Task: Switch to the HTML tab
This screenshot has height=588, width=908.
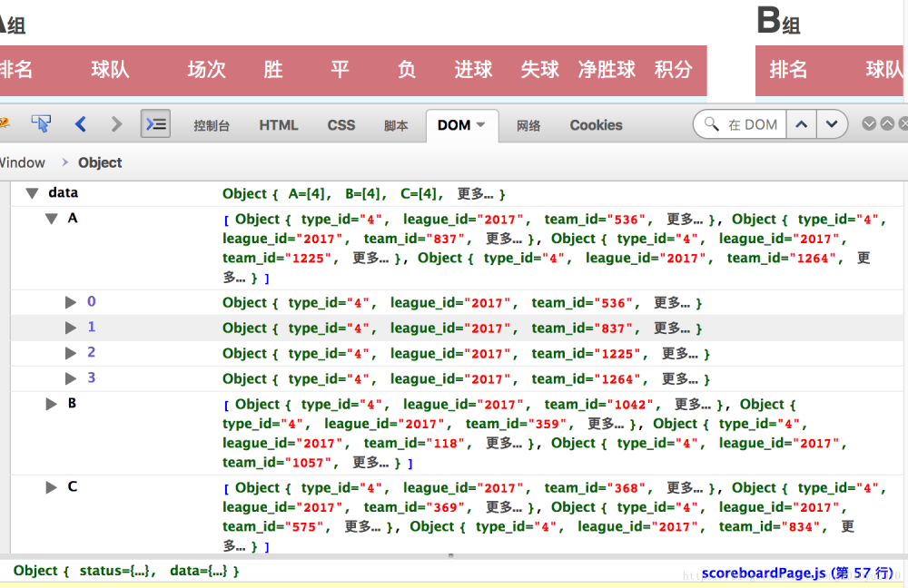Action: (279, 125)
